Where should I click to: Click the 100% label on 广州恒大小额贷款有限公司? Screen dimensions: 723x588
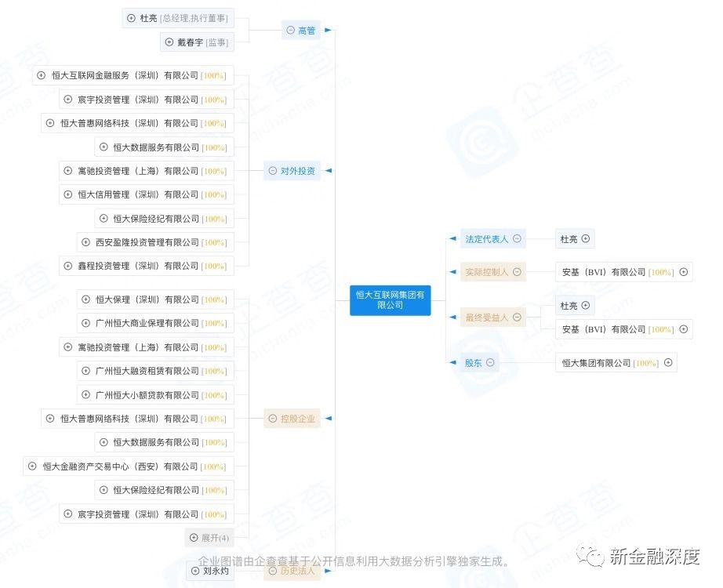[214, 395]
